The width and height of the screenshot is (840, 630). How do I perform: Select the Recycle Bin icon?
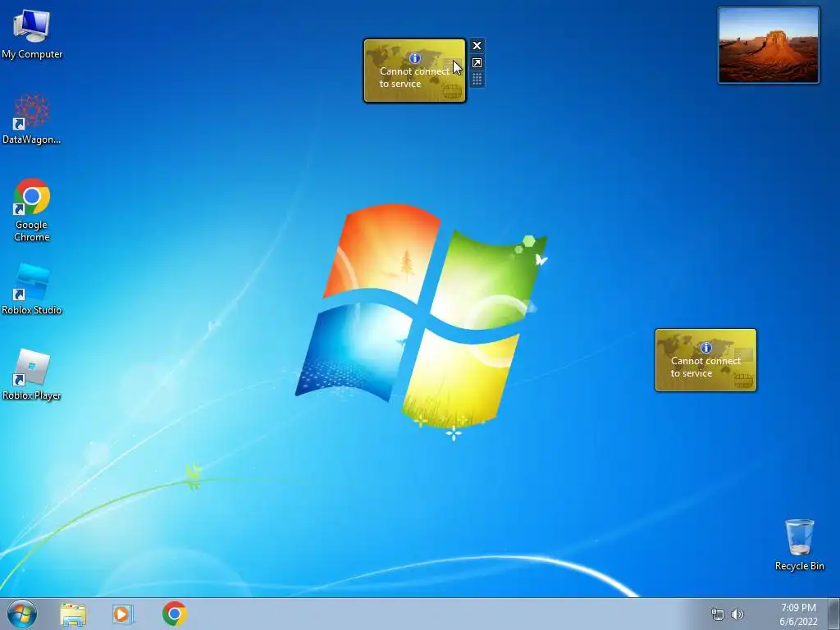pyautogui.click(x=799, y=545)
